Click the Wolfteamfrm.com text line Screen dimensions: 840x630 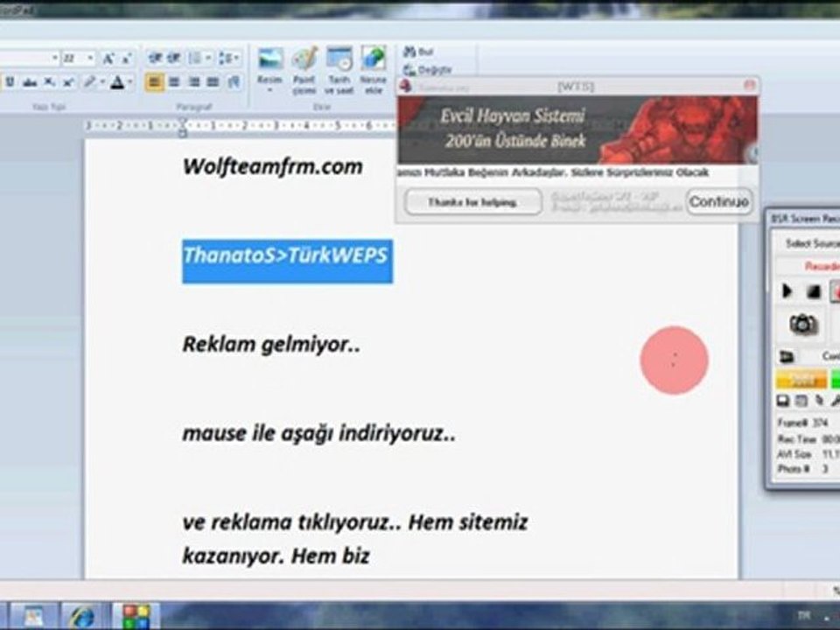point(273,166)
